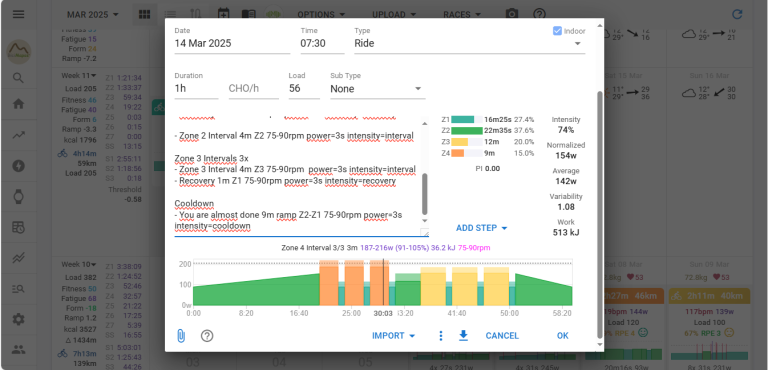Open fitness trend chart sidebar icon
This screenshot has width=768, height=370.
[19, 135]
